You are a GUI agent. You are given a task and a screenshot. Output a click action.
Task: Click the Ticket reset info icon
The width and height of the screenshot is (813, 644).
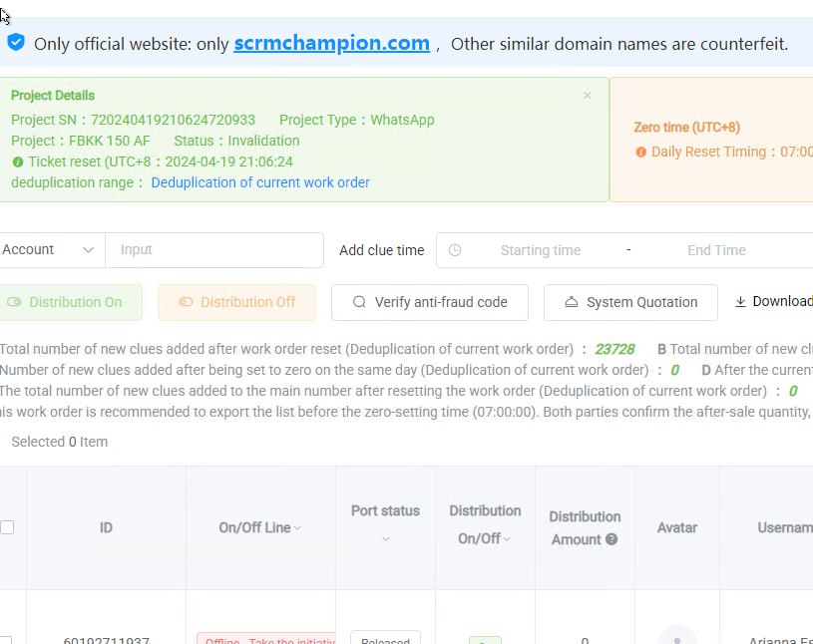(x=18, y=161)
